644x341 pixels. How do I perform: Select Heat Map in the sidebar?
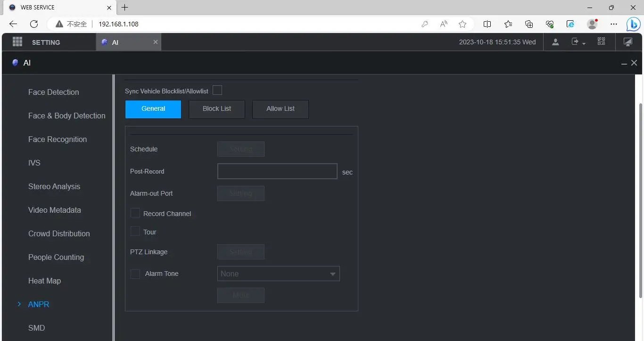click(x=45, y=281)
